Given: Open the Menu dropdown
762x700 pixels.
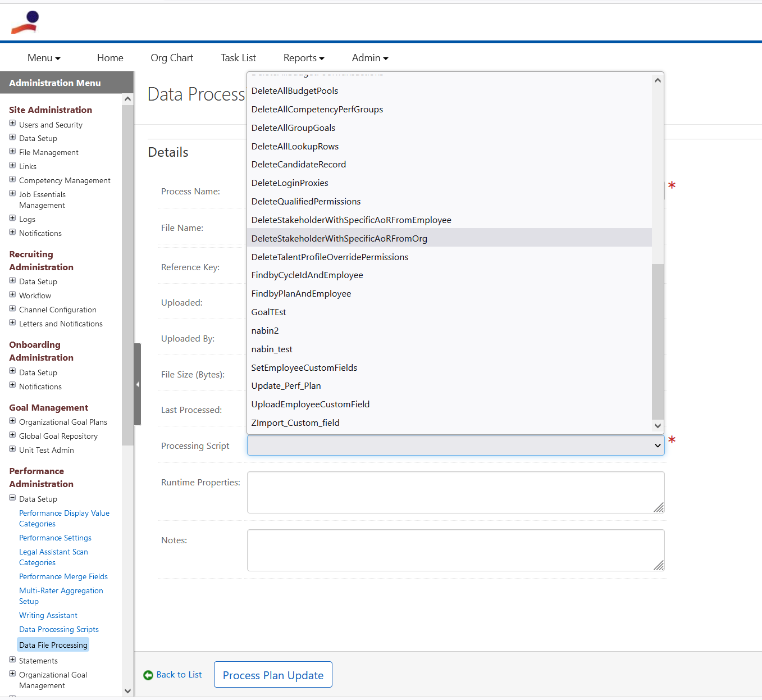Looking at the screenshot, I should 44,58.
